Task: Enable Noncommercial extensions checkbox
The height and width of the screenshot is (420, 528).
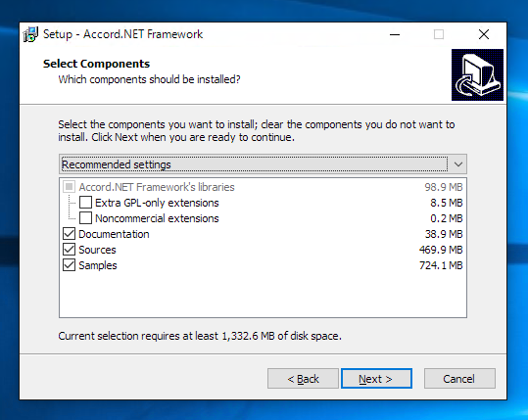Action: click(85, 218)
